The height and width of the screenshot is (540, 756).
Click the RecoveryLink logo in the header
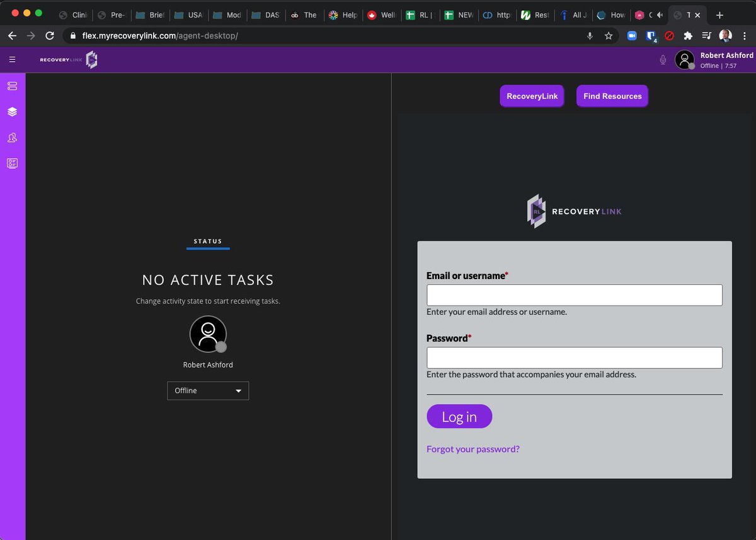68,60
